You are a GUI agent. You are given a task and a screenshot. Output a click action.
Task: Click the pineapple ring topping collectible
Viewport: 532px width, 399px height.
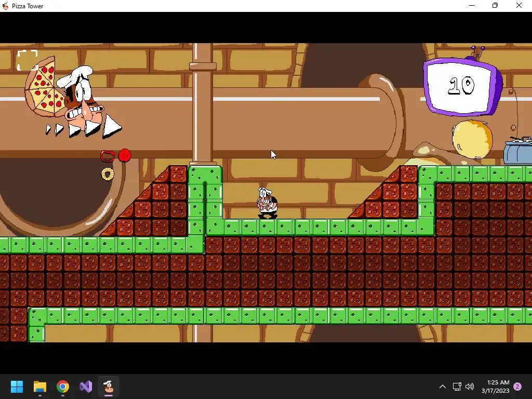(108, 174)
